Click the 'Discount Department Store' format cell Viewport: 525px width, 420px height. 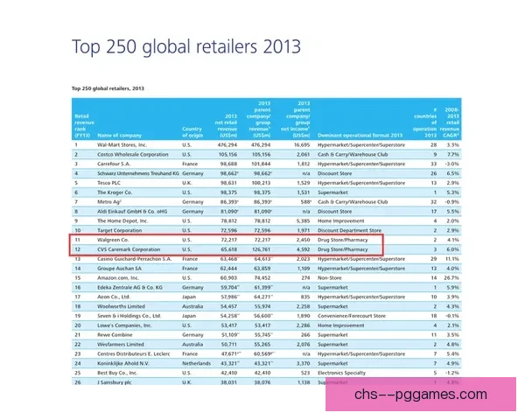(x=349, y=230)
